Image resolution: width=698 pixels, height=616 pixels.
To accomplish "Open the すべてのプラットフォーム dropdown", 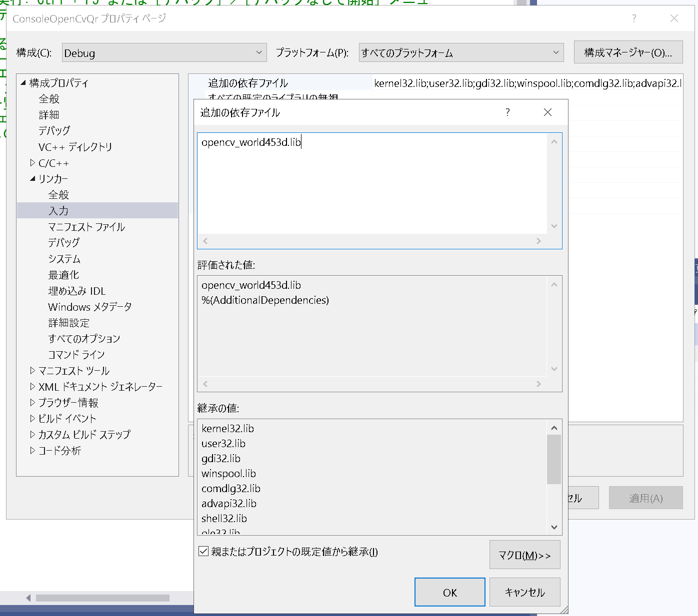I will (461, 52).
